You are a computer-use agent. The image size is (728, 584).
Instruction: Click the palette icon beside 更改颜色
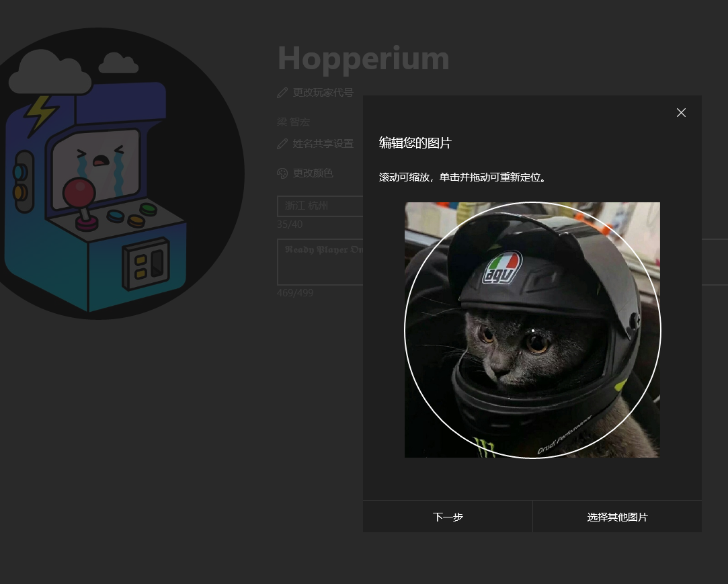point(282,173)
